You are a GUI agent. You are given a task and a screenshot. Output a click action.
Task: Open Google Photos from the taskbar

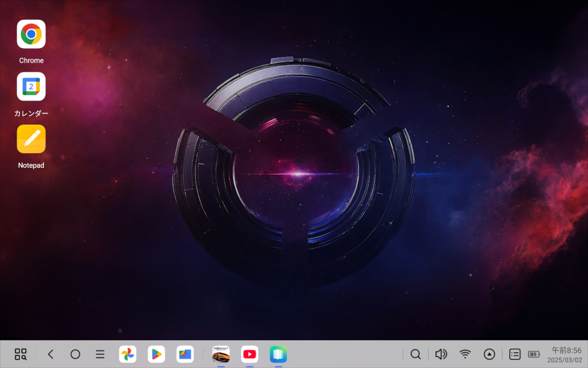click(x=128, y=354)
